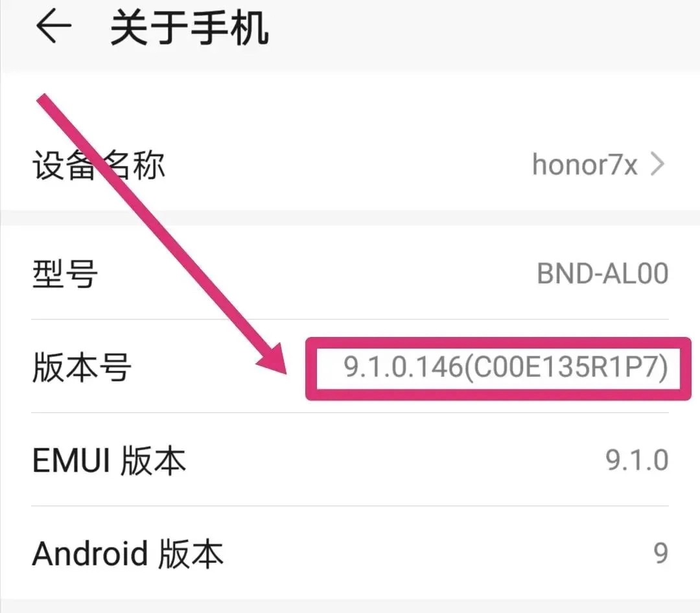Tap the EMUI 版本 label

pos(109,460)
